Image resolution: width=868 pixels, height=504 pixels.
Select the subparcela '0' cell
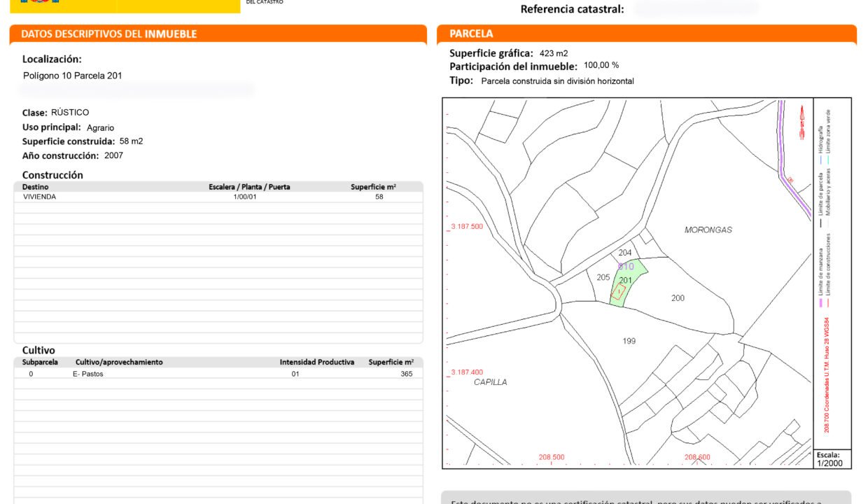point(31,374)
